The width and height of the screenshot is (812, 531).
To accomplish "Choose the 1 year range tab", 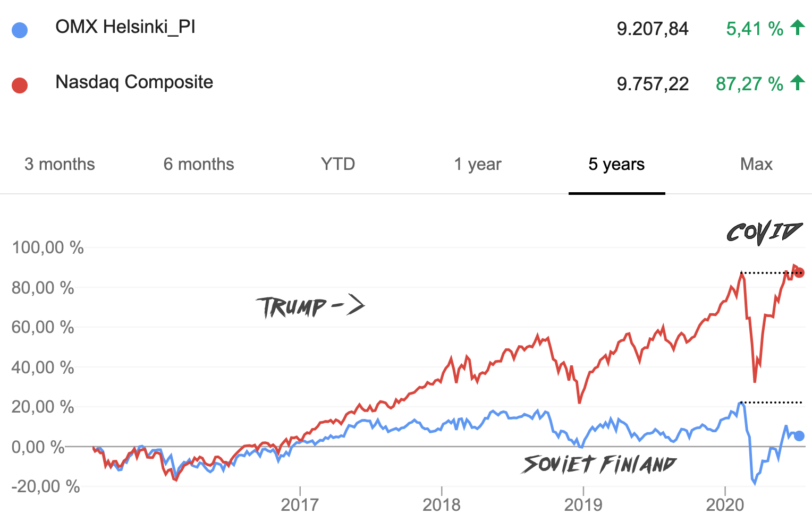I will click(x=477, y=164).
